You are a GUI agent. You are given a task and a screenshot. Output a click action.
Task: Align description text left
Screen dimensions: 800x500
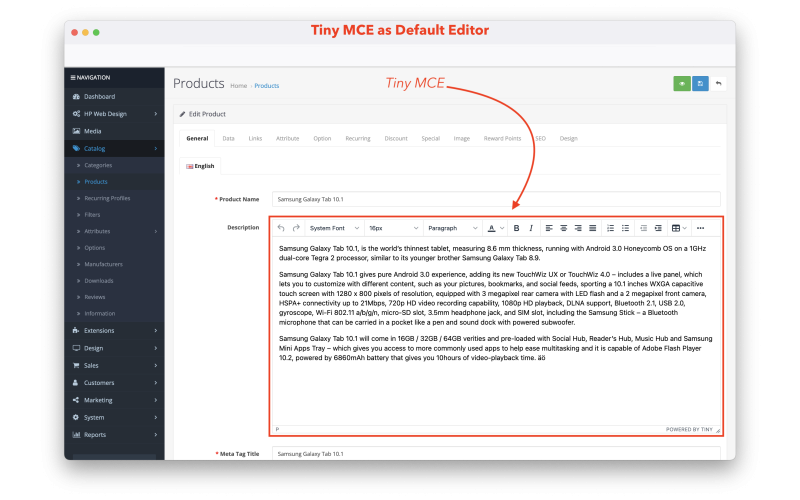[549, 228]
